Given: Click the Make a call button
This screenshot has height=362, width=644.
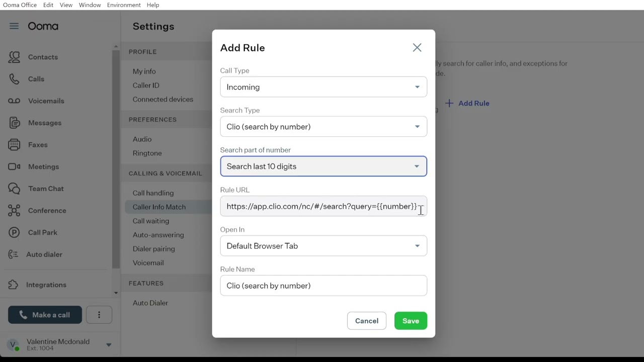Looking at the screenshot, I should coord(45,315).
